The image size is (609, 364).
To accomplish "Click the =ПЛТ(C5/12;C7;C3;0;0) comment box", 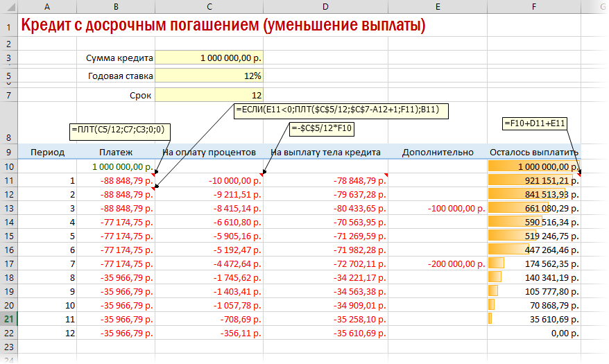I will click(120, 130).
